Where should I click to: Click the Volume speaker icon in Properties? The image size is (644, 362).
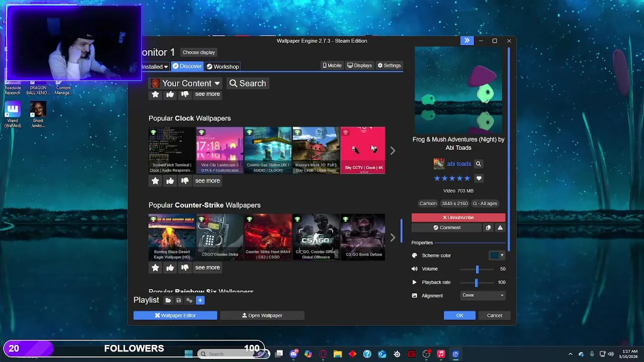click(x=415, y=269)
